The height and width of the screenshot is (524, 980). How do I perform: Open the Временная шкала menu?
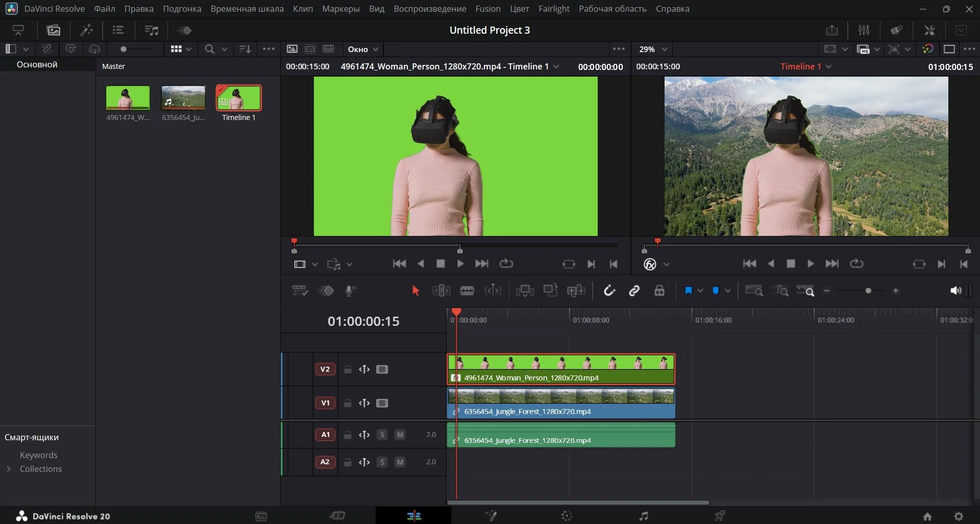[247, 9]
